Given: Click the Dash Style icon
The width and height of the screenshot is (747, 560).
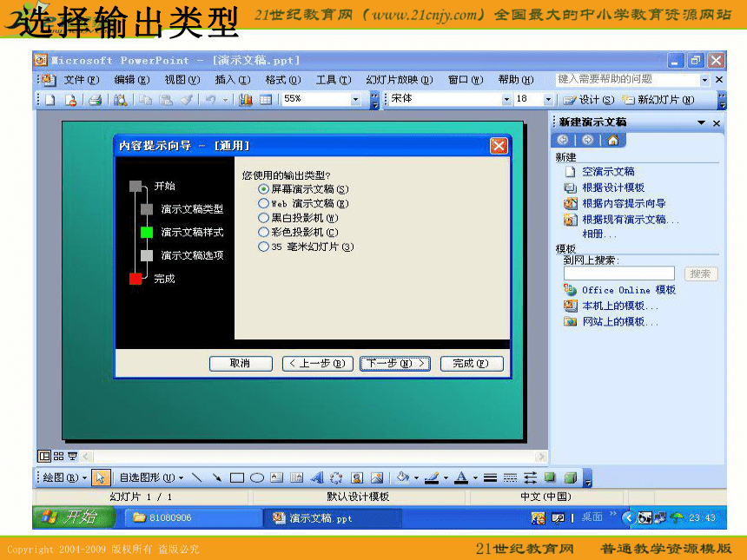Looking at the screenshot, I should (510, 478).
